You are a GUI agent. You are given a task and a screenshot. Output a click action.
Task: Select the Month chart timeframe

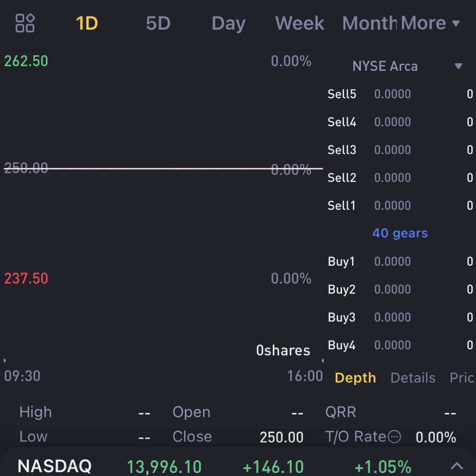[369, 23]
